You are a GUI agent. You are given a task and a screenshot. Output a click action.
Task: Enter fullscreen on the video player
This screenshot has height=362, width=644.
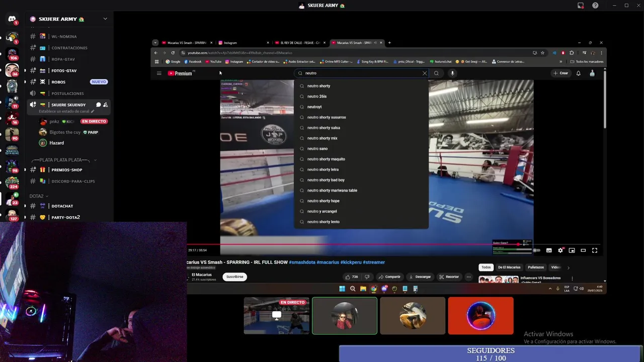[x=595, y=250]
